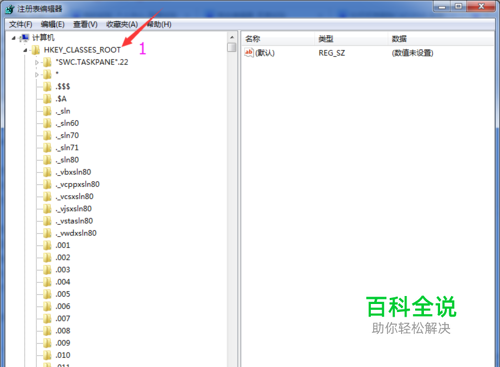500x367 pixels.
Task: Click folder icon of ._sln key
Action: (x=47, y=111)
